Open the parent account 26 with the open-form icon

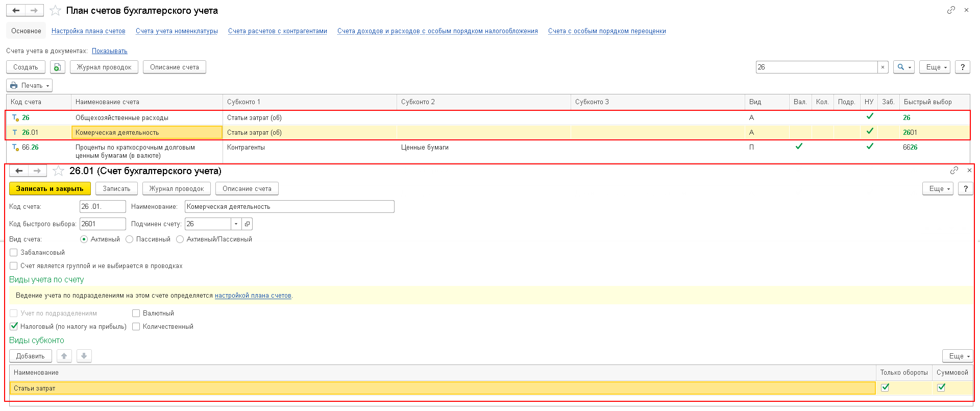click(x=247, y=224)
